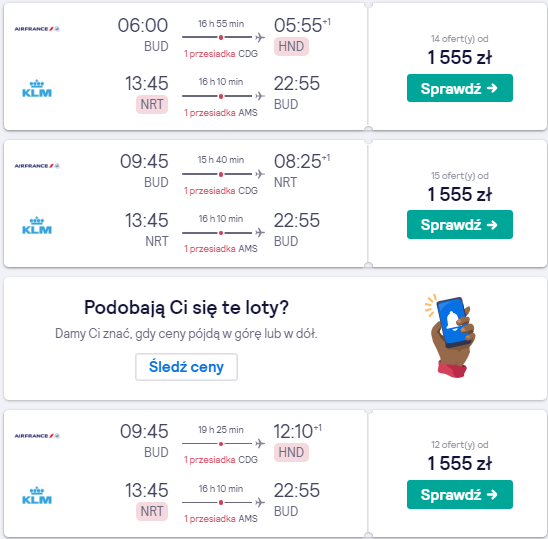This screenshot has width=548, height=539.
Task: Click the Śledź ceny button
Action: pyautogui.click(x=186, y=367)
